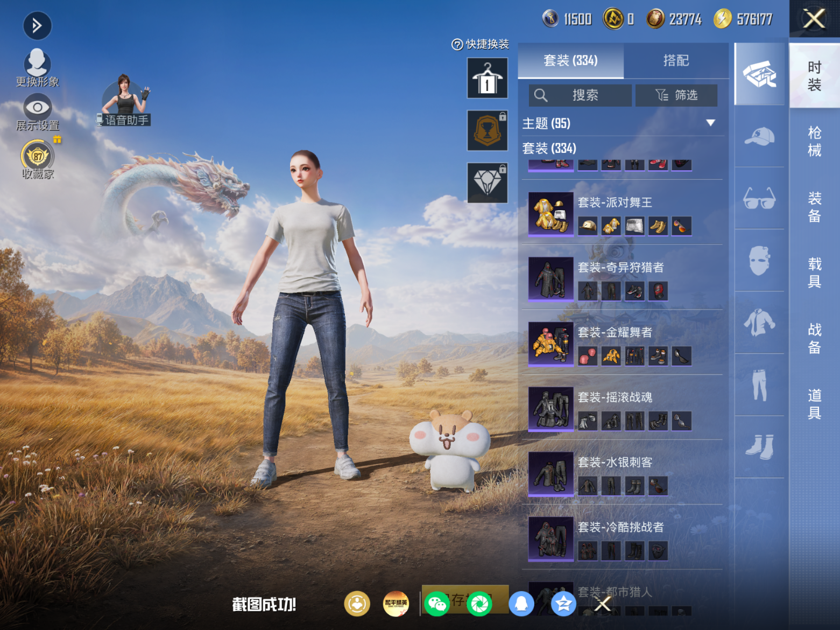Viewport: 840px width, 630px height.
Task: Open the 道具 side tab
Action: 815,404
